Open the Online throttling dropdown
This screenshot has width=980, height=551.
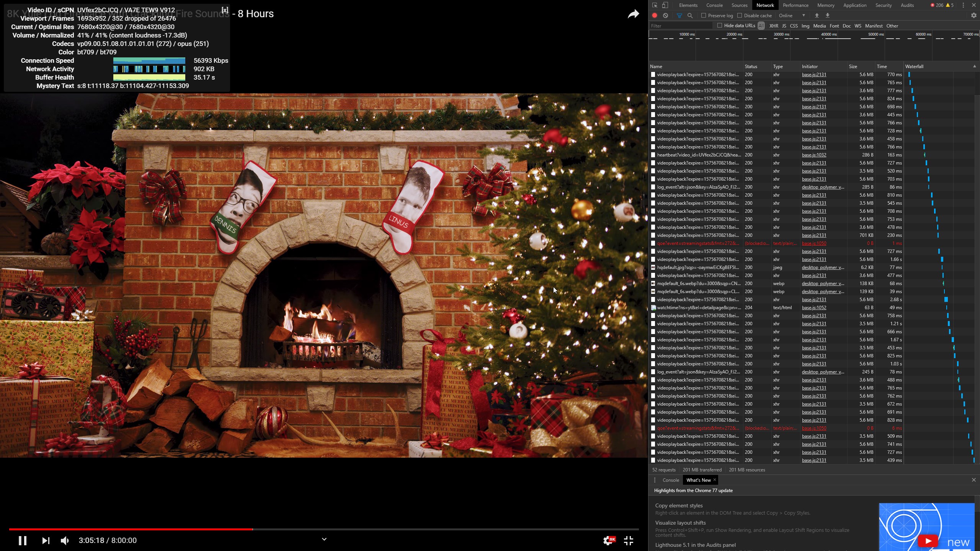(x=792, y=16)
